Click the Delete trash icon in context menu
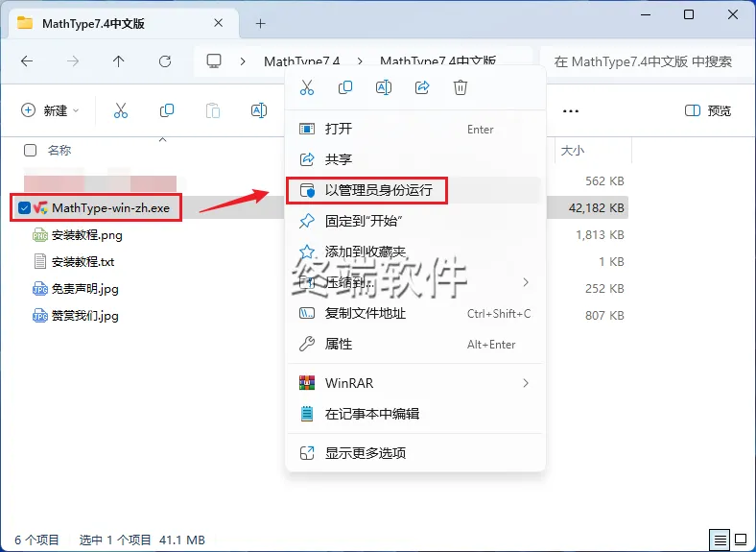Viewport: 756px width, 552px height. coord(461,87)
